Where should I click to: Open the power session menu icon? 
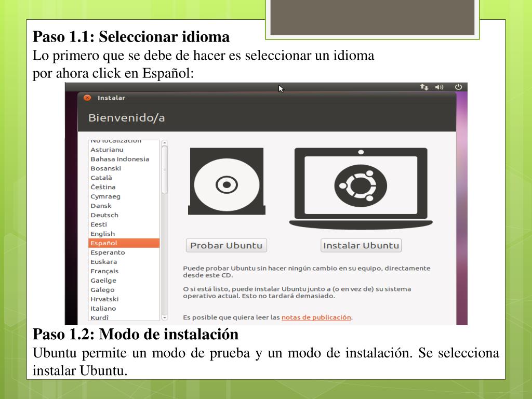click(x=458, y=87)
